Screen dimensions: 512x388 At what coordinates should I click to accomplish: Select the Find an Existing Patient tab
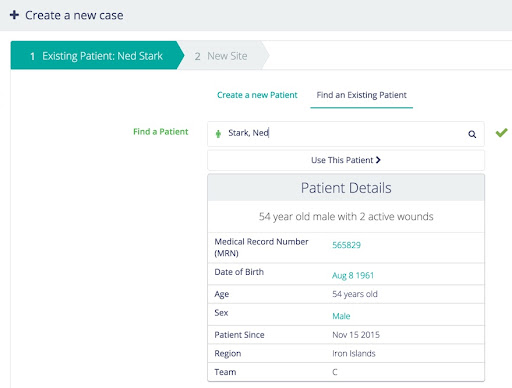coord(361,95)
